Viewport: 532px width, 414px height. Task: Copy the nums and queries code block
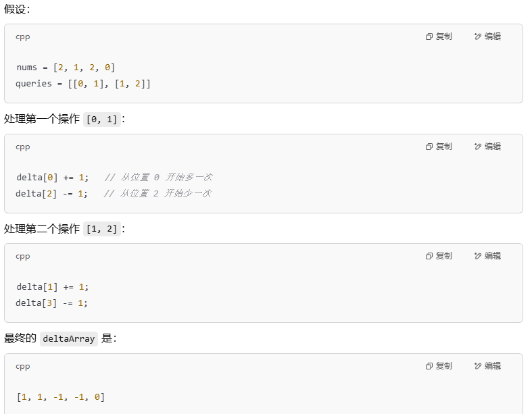tap(439, 36)
